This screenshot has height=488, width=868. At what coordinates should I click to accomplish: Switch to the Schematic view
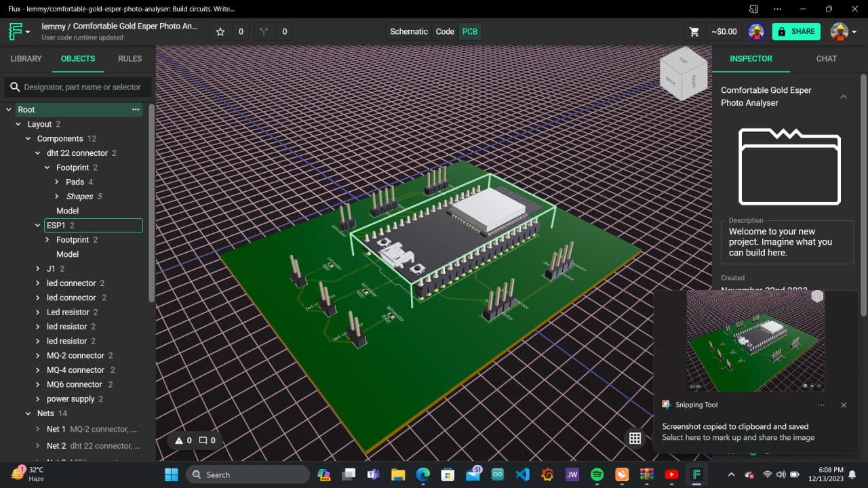(408, 31)
